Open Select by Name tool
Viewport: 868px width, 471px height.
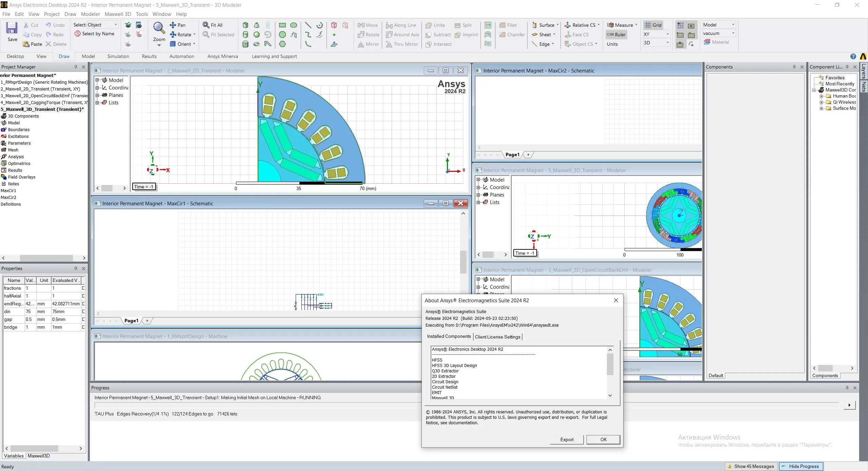pos(95,34)
